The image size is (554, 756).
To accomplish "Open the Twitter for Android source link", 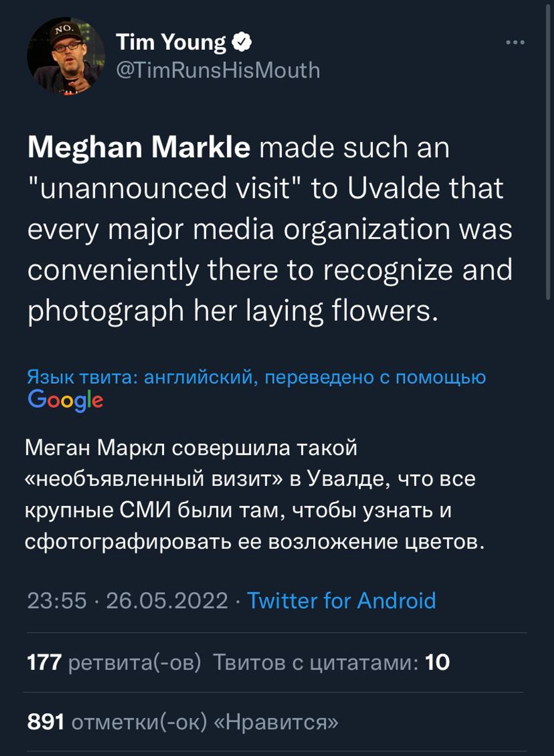I will tap(341, 600).
